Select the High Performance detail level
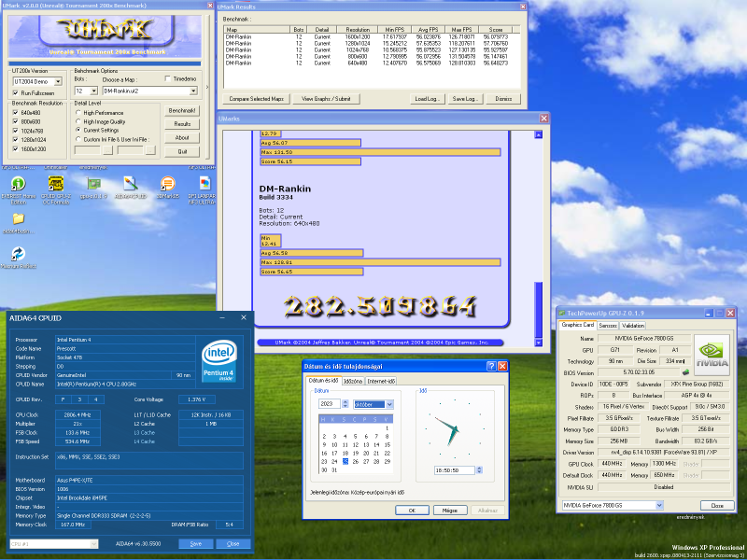This screenshot has width=747, height=560. coord(78,113)
